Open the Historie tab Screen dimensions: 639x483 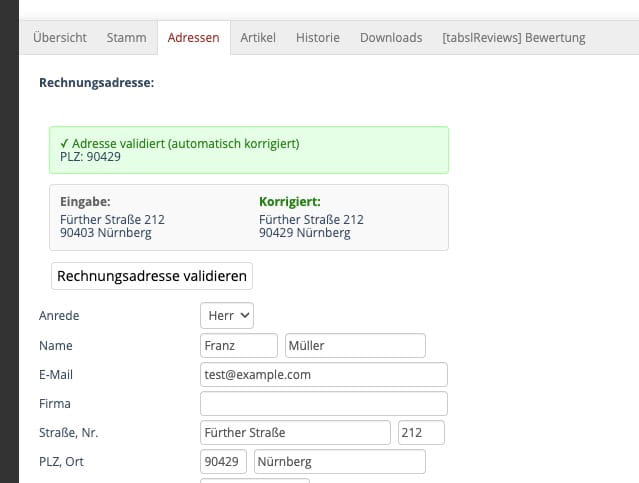pos(317,38)
